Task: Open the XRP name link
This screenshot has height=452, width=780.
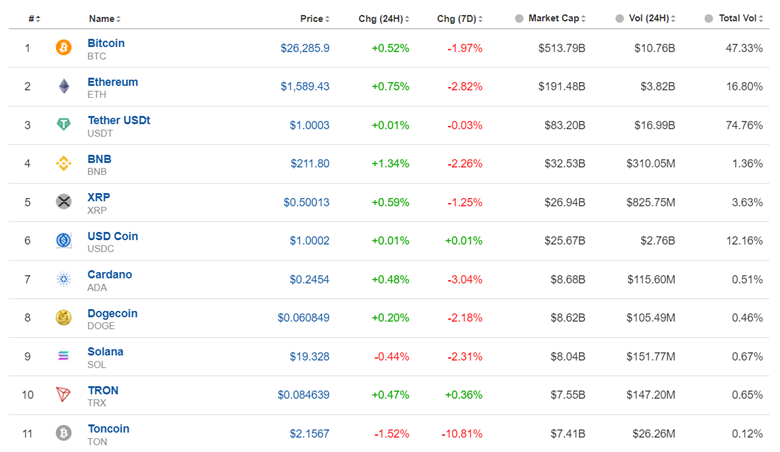Action: (x=99, y=197)
